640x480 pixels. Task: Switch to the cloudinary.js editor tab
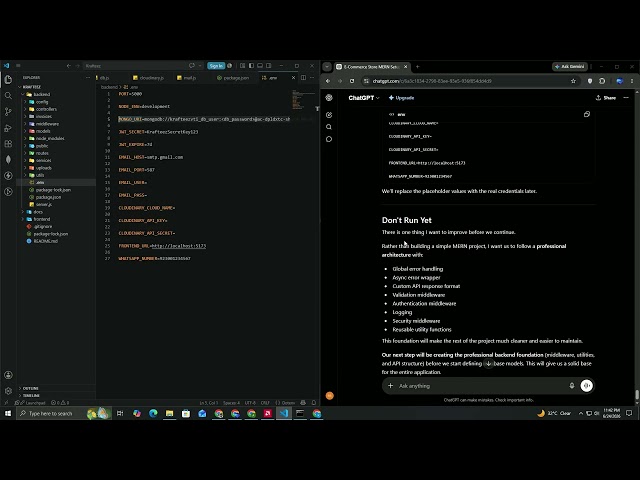[x=149, y=78]
